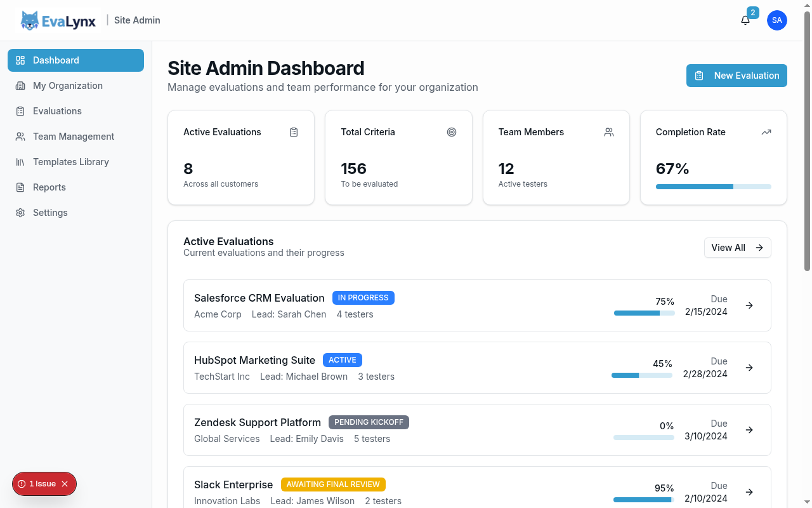The height and width of the screenshot is (508, 812).
Task: Select Slack Enterprise title
Action: [x=233, y=485]
